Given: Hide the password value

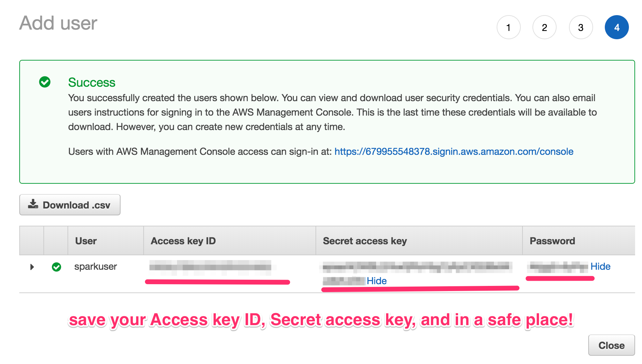Looking at the screenshot, I should [x=600, y=266].
